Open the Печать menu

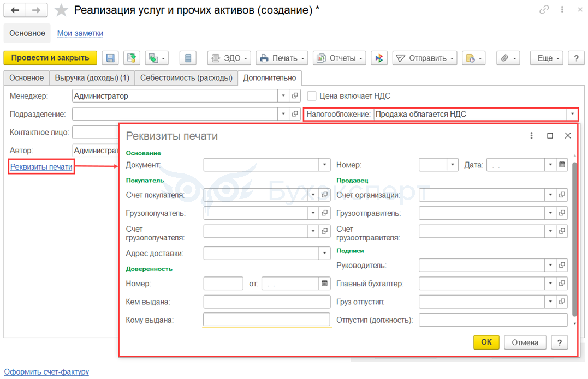282,58
